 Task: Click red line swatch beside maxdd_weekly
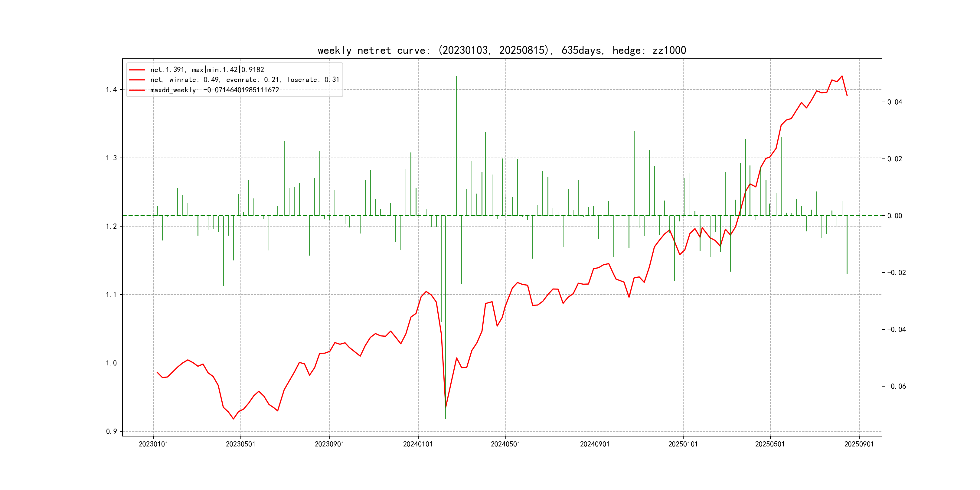(x=137, y=90)
